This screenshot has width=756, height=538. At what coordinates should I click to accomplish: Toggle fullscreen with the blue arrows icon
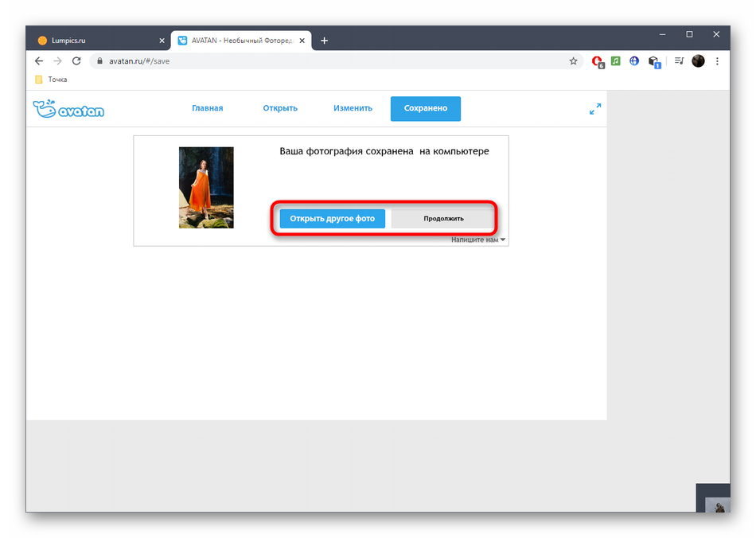tap(594, 109)
